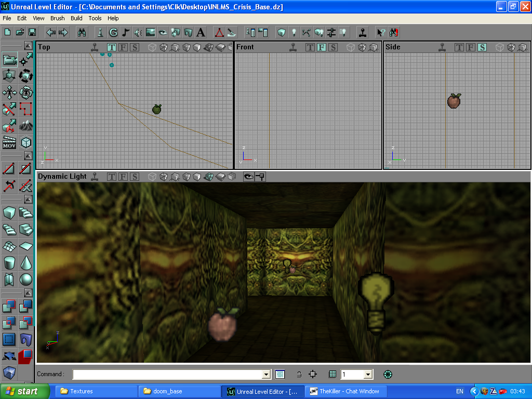Screen dimensions: 532x399
Task: Open the Brush menu
Action: pos(58,18)
